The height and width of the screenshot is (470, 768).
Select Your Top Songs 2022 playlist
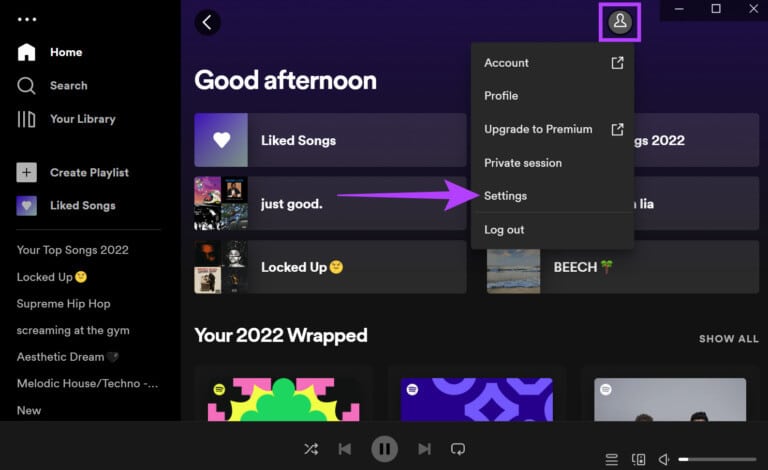click(x=72, y=250)
